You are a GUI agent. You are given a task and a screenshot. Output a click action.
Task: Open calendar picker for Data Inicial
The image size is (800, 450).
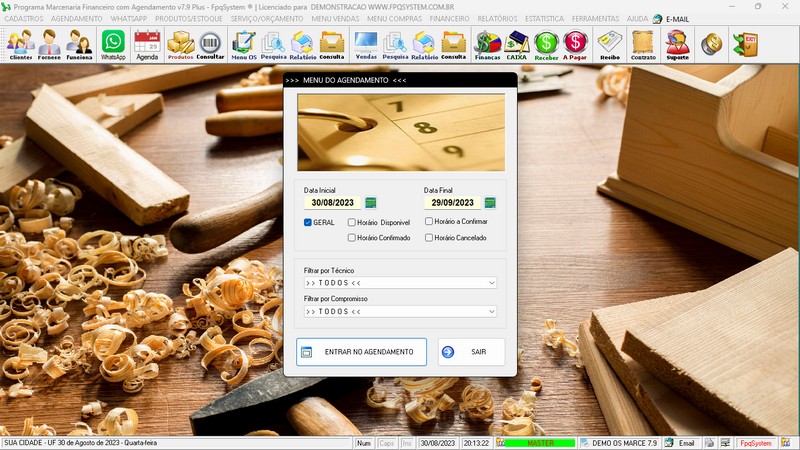pos(371,203)
